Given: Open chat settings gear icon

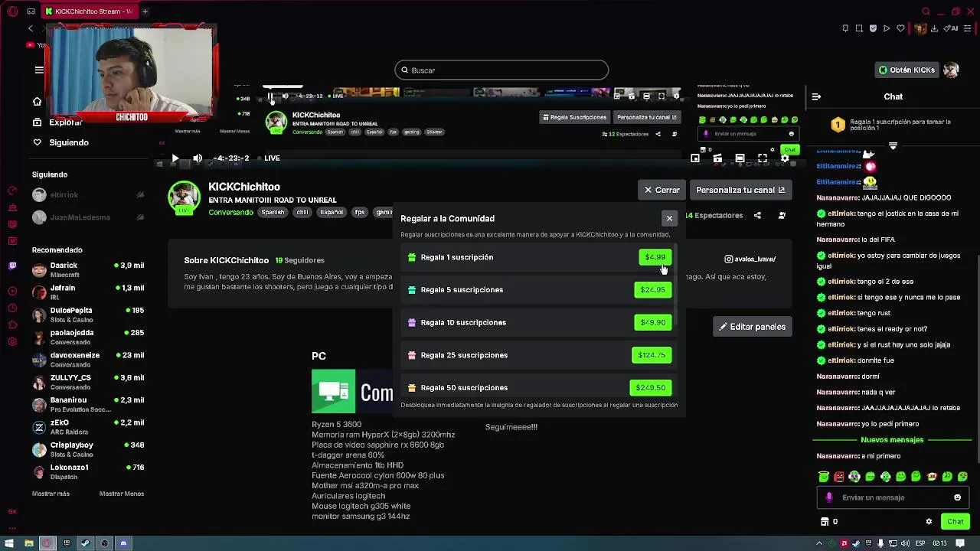Looking at the screenshot, I should click(929, 522).
